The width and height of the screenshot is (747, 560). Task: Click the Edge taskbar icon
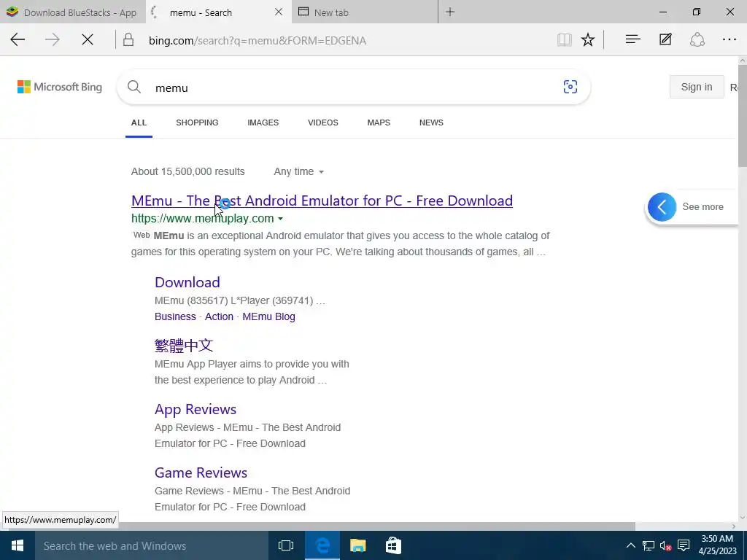point(322,545)
